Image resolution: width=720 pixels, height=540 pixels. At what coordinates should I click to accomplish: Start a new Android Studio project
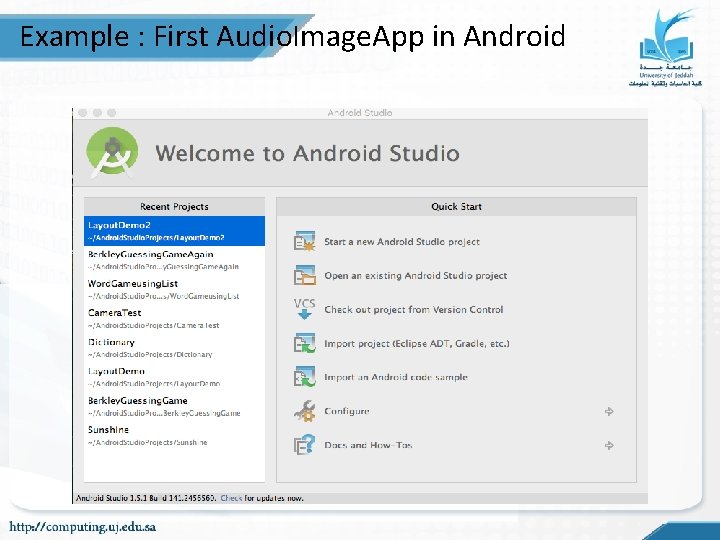pyautogui.click(x=402, y=242)
